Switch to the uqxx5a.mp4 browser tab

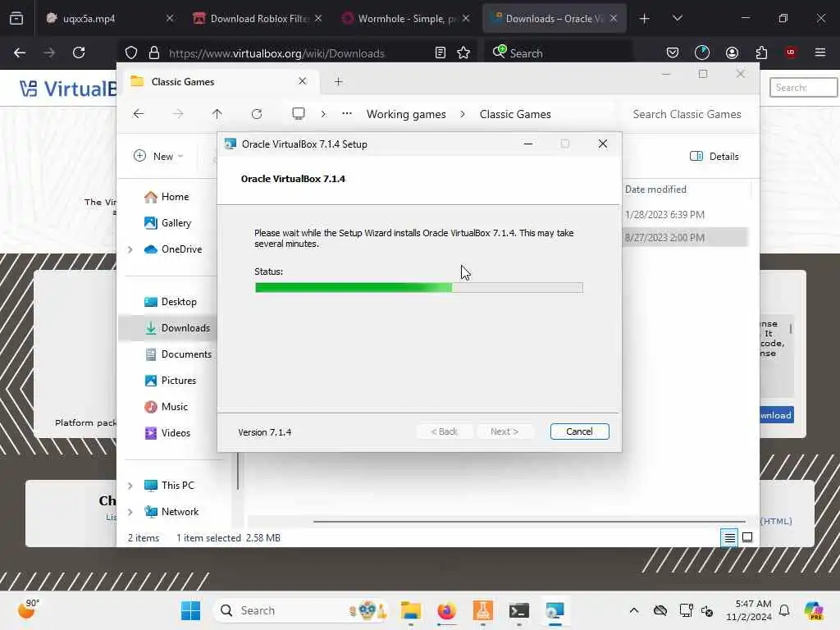coord(108,18)
